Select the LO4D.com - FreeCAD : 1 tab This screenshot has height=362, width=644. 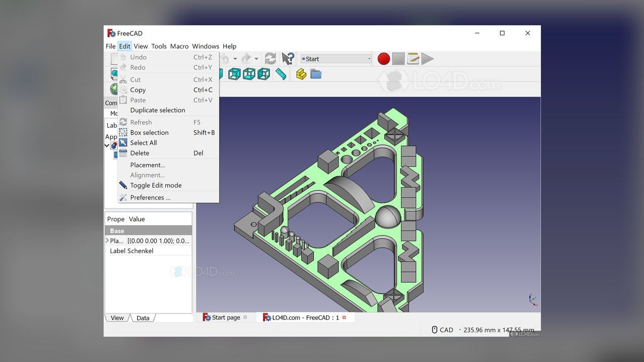pos(305,317)
